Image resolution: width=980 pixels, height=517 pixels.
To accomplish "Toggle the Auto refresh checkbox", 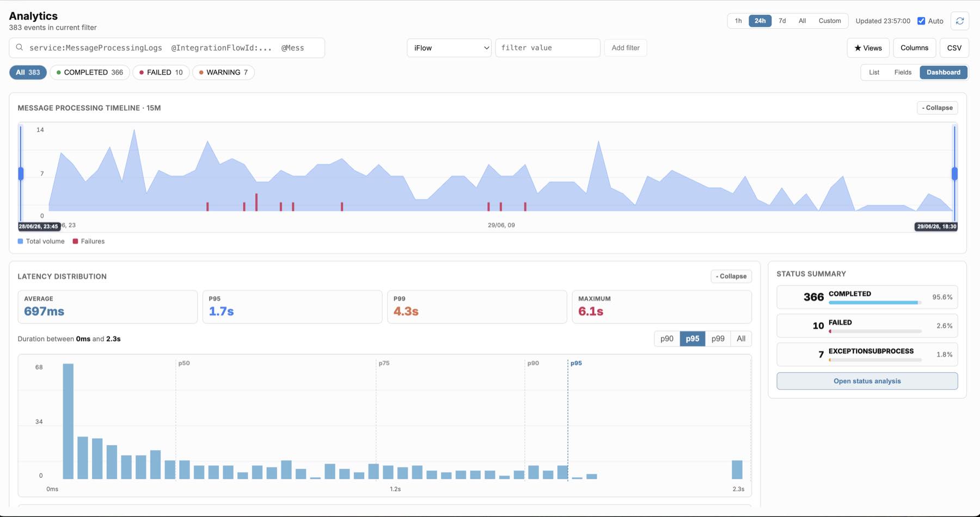I will (921, 21).
